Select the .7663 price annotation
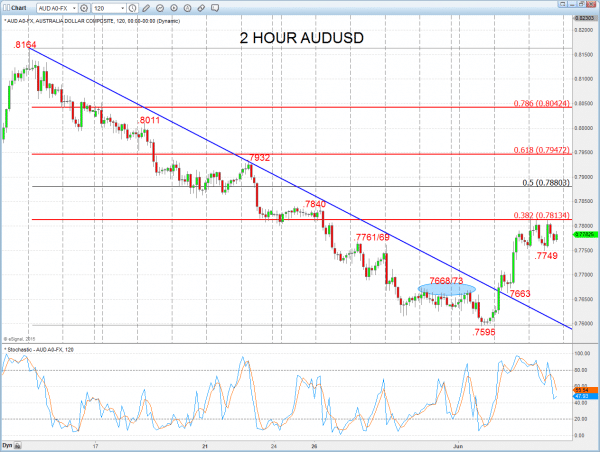 [x=519, y=294]
